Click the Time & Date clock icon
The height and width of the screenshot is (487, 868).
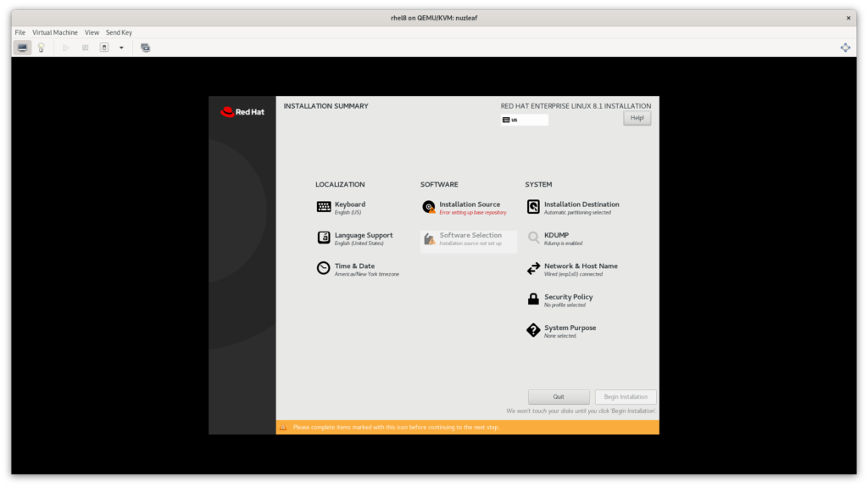[323, 268]
